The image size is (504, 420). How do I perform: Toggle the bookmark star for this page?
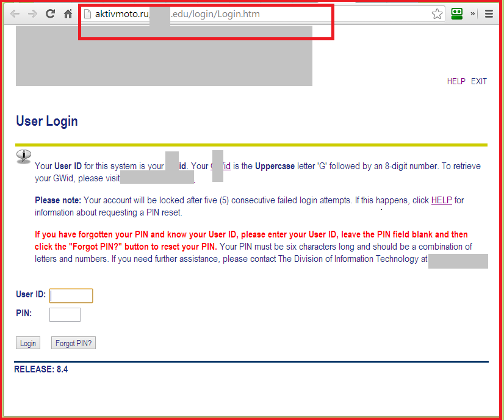[x=437, y=13]
